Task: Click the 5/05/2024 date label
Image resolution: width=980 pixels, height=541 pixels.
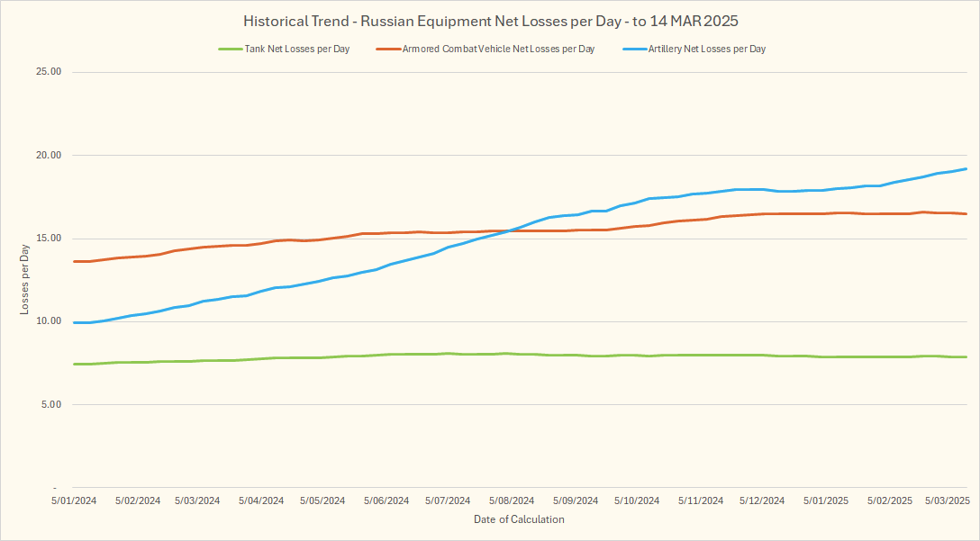Action: tap(322, 500)
